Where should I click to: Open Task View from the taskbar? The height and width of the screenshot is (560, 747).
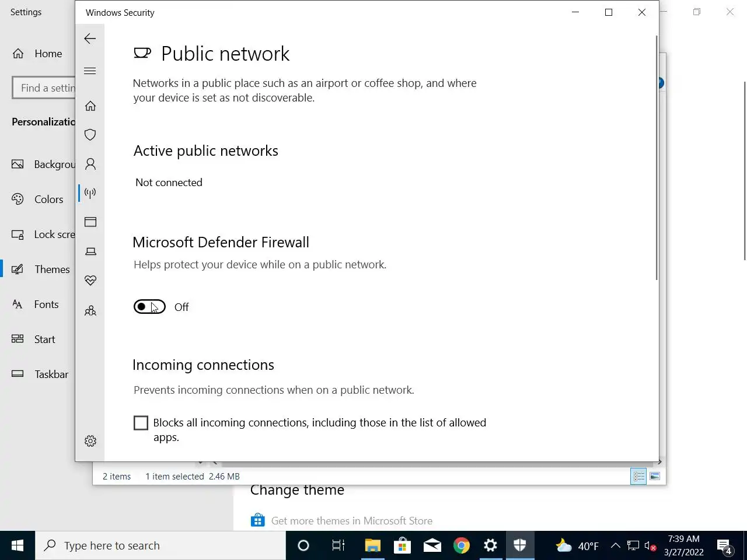(x=338, y=545)
